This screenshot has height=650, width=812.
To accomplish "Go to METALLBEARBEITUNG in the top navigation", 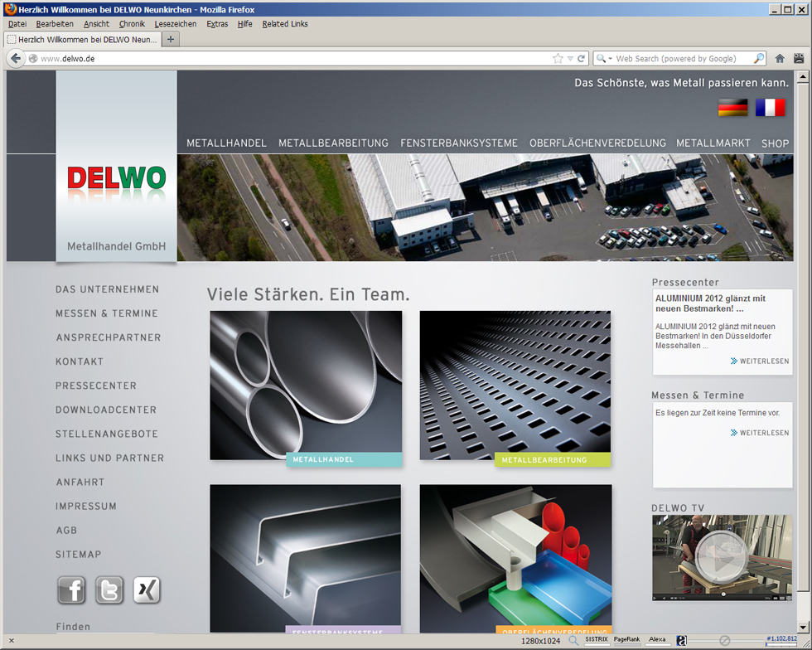I will click(333, 143).
